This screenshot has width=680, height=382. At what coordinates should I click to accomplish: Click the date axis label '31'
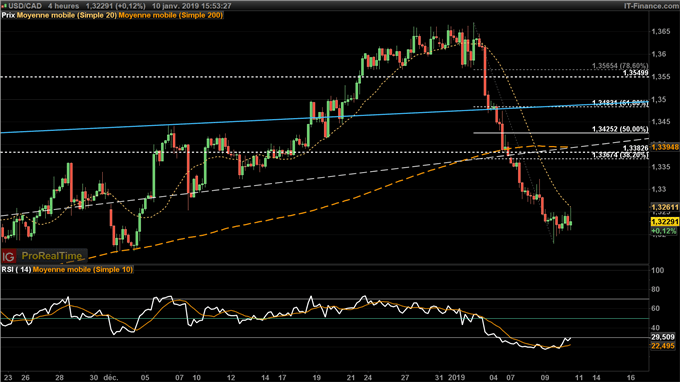[439, 377]
